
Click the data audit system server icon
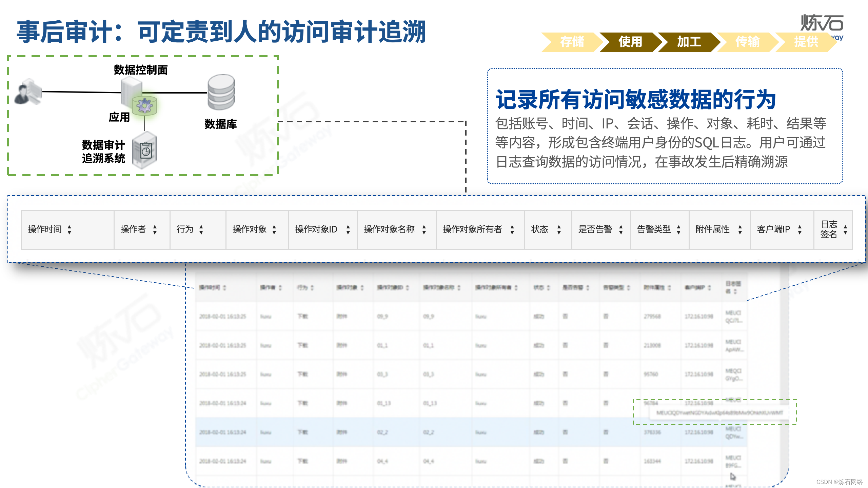pyautogui.click(x=145, y=151)
